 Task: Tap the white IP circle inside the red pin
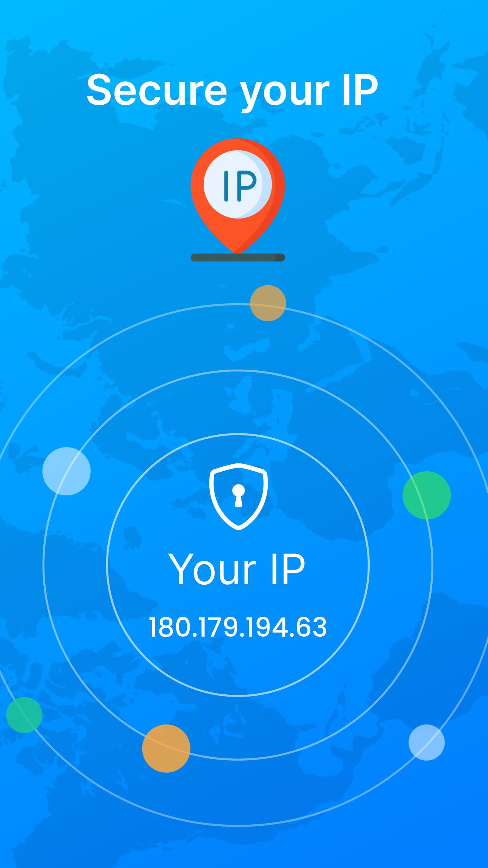tap(238, 184)
